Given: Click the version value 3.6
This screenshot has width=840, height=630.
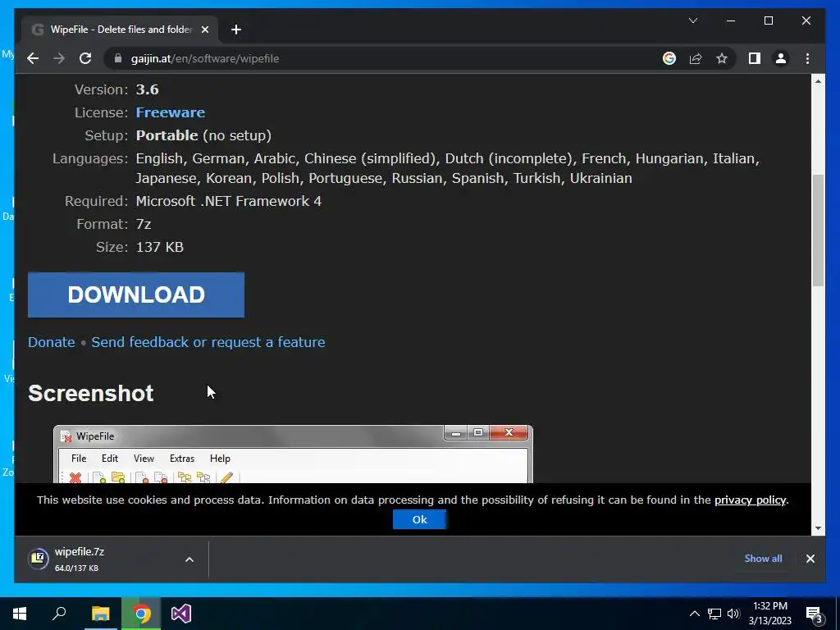Looking at the screenshot, I should tap(148, 89).
